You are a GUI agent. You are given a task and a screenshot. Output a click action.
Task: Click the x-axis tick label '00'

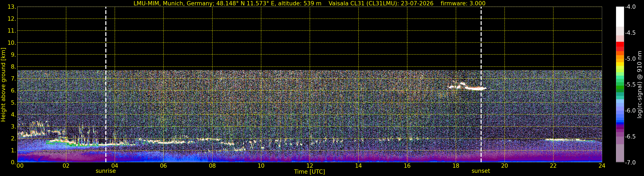pos(20,166)
